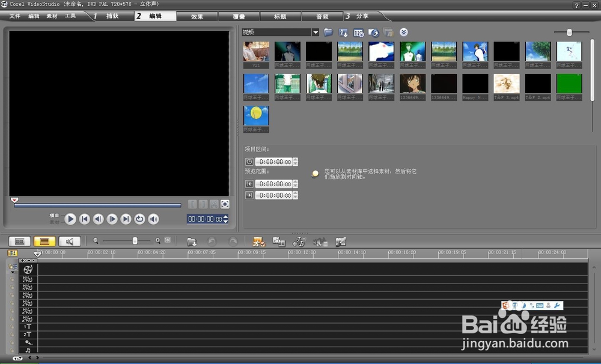Click the 项目区间 duration clock icon
601x364 pixels.
[249, 162]
